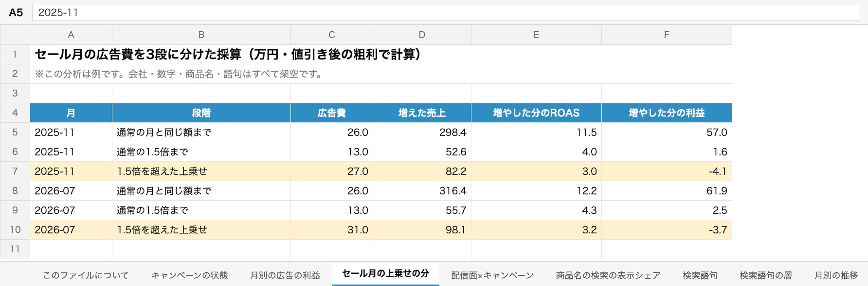Viewport: 868px width, 286px height.
Task: Switch to the キャンペーンの状態 tab
Action: pos(189,275)
